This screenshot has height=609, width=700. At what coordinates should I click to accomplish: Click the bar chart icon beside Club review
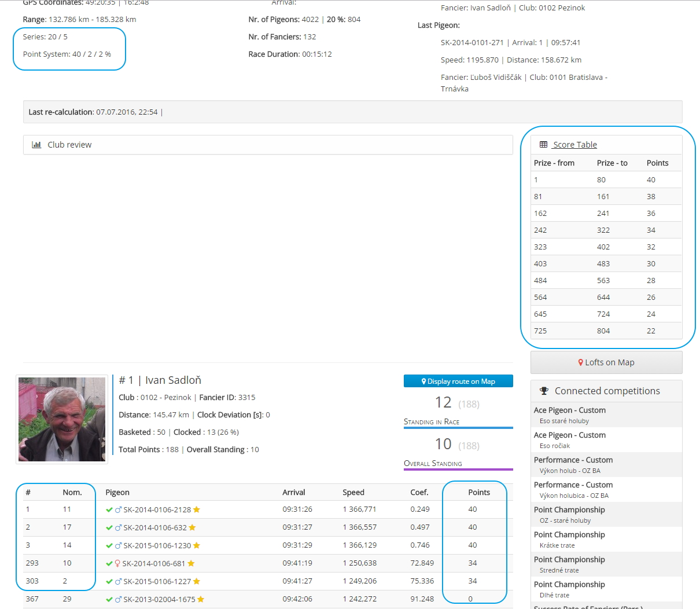click(x=36, y=145)
